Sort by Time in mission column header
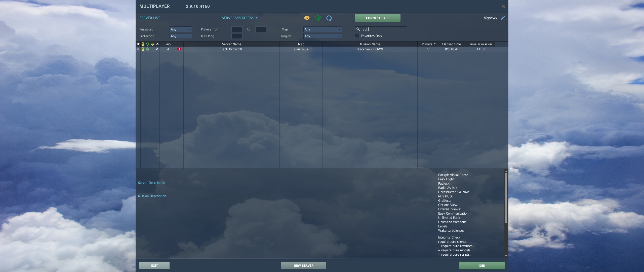 coord(480,44)
